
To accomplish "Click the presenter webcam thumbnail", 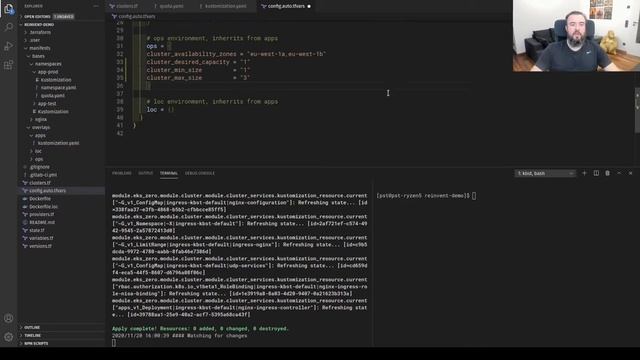I will [x=576, y=36].
